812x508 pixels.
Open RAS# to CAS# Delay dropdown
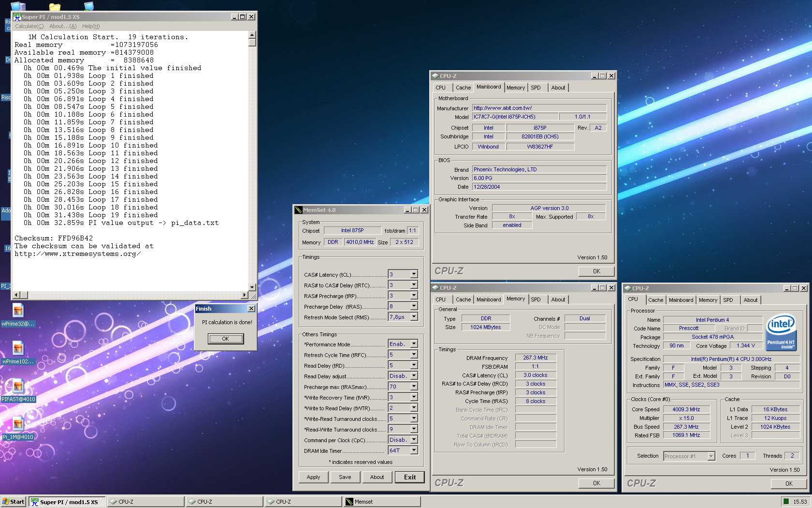(414, 285)
